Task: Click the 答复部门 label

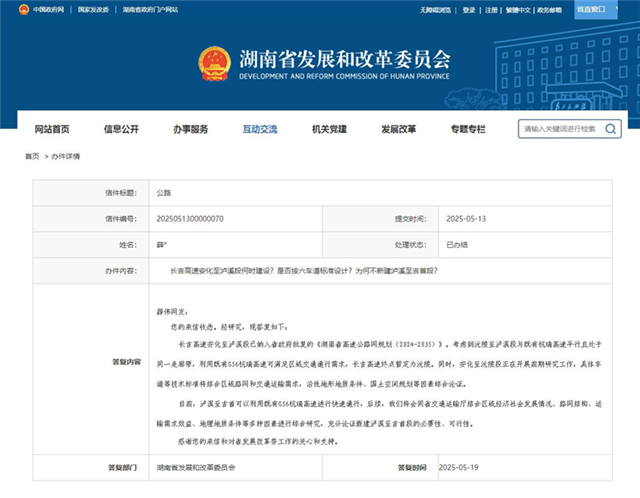Action: point(122,467)
